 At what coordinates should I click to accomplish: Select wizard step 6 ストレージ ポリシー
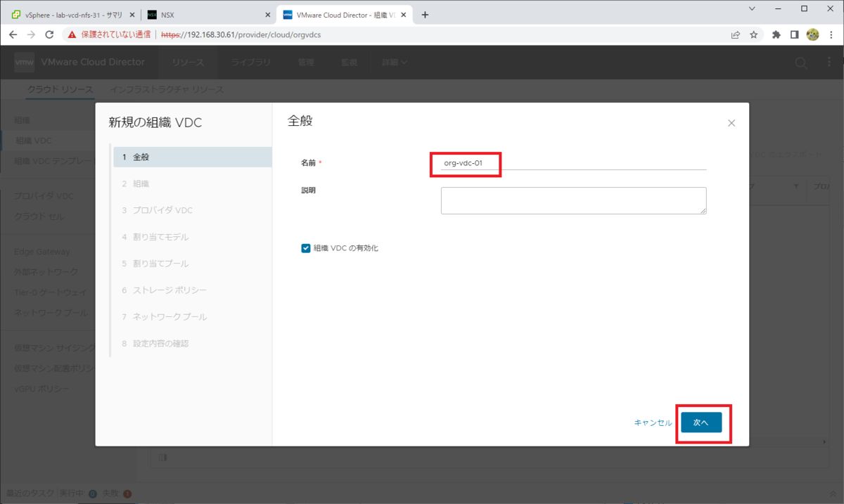coord(191,290)
